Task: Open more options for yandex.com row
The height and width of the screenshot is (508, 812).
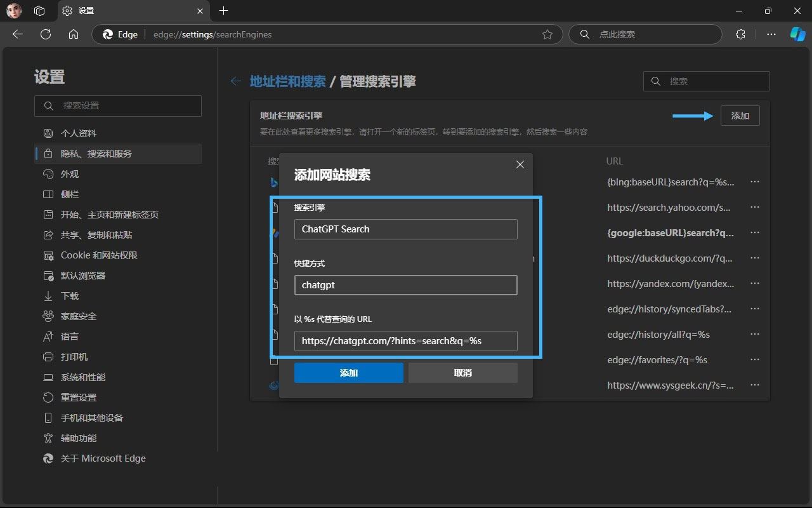Action: coord(755,283)
